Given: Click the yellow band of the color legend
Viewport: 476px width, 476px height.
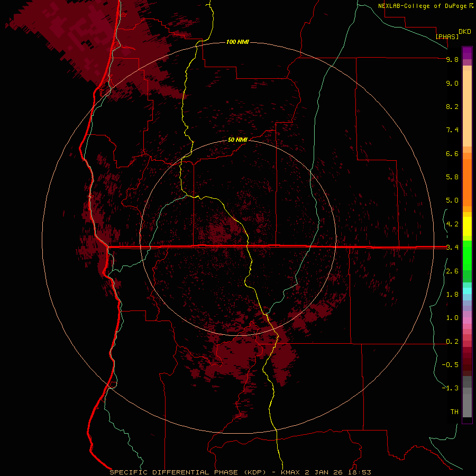Looking at the screenshot, I should point(467,226).
